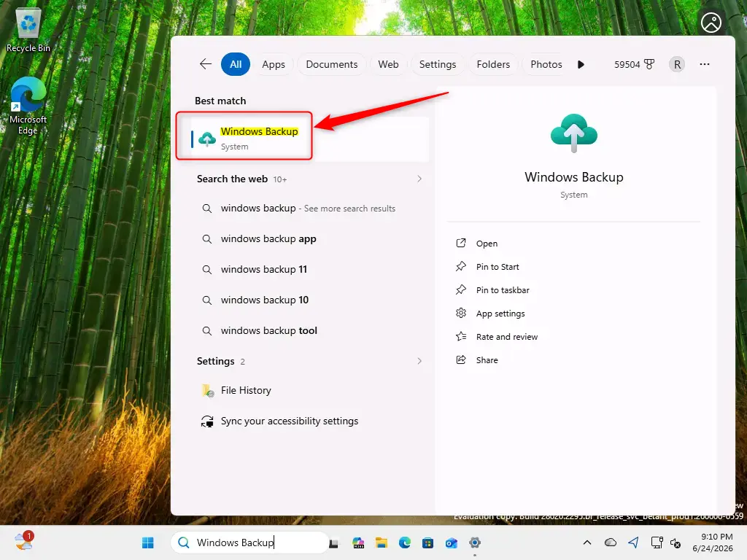Switch to the Web filter tab
The height and width of the screenshot is (560, 747).
click(x=388, y=64)
